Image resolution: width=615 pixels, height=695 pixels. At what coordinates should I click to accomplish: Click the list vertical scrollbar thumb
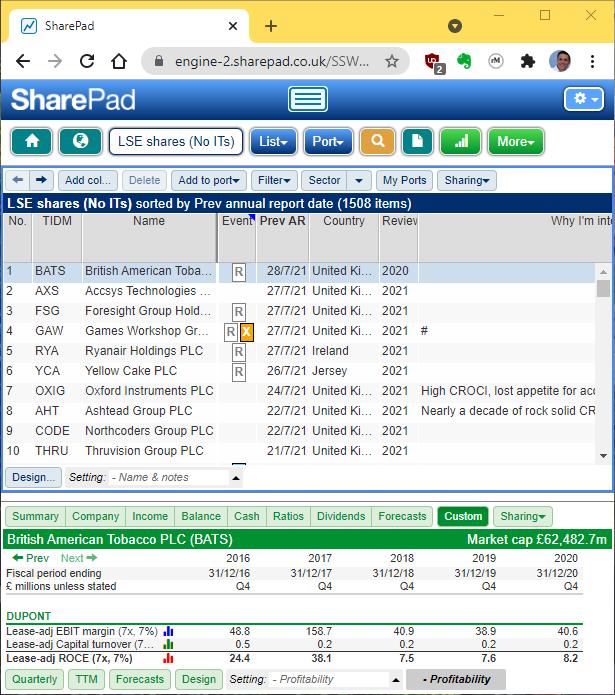click(603, 289)
